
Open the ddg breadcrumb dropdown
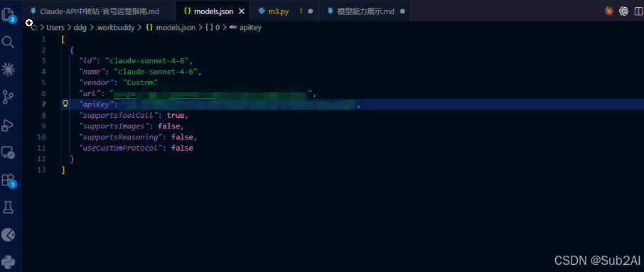coord(80,28)
